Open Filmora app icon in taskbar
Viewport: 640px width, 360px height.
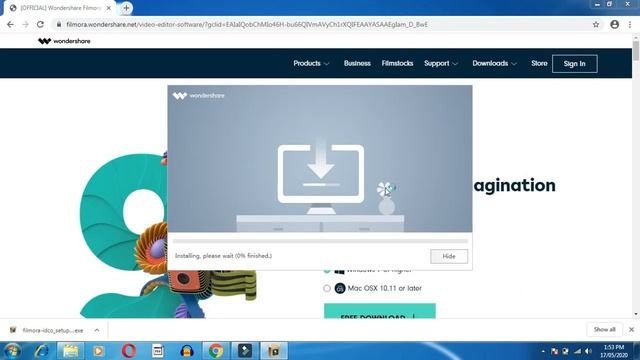245,351
